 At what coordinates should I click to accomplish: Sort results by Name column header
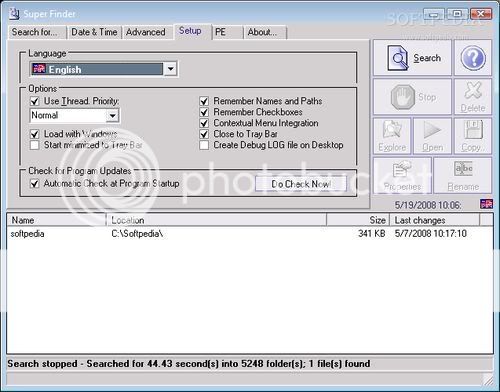tap(56, 220)
